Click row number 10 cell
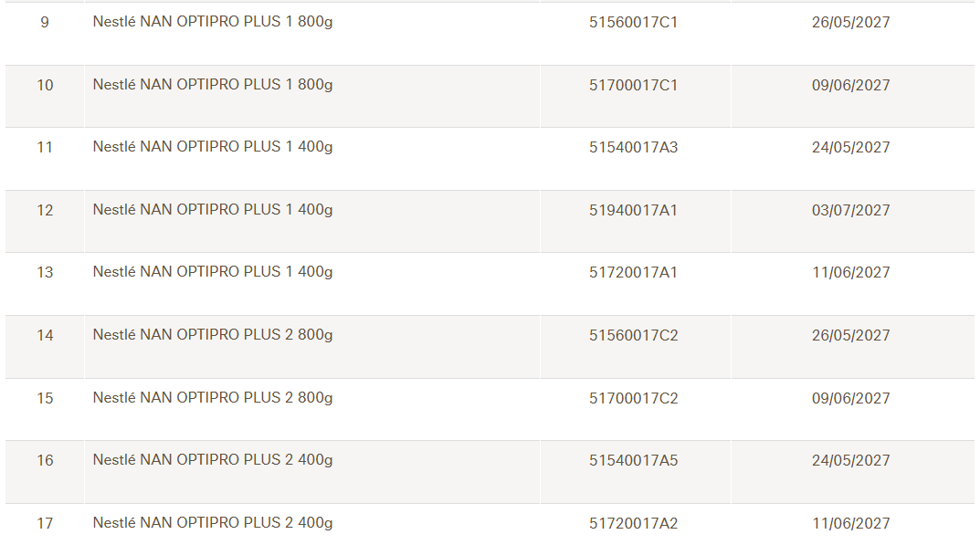 click(x=45, y=86)
